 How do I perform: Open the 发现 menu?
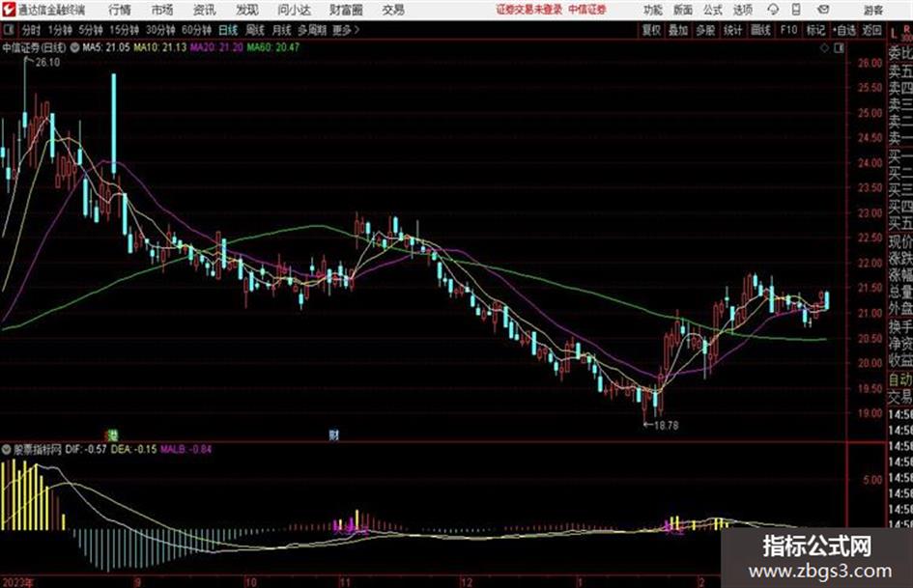[x=247, y=10]
